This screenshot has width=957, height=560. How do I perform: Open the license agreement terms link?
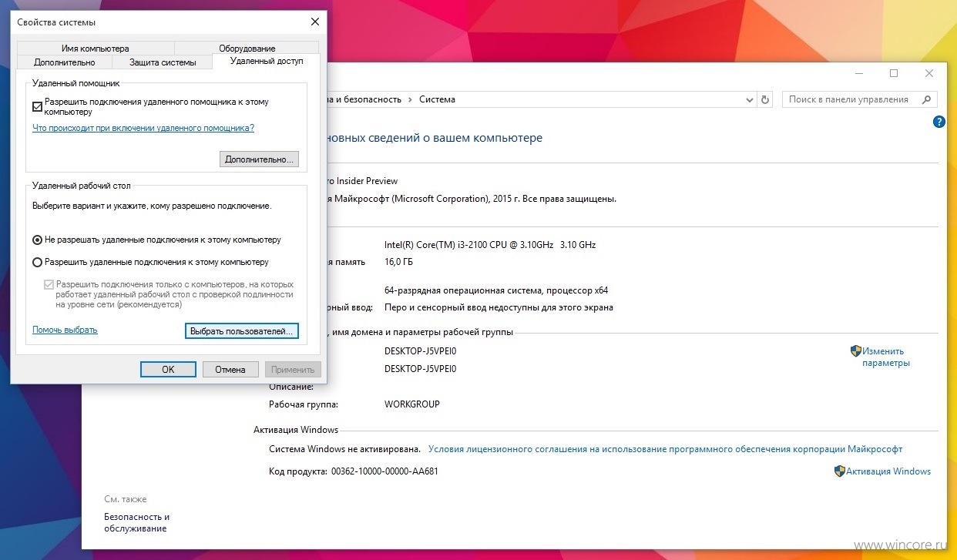coord(665,449)
